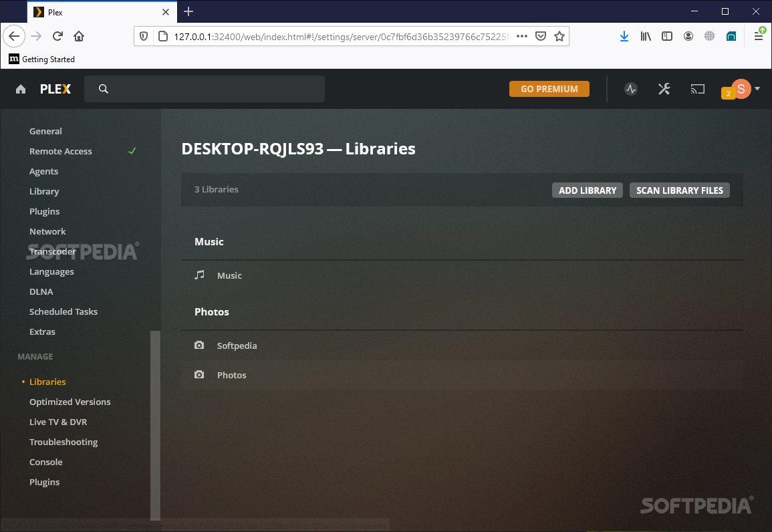Image resolution: width=772 pixels, height=532 pixels.
Task: Select Libraries under Manage
Action: [47, 382]
